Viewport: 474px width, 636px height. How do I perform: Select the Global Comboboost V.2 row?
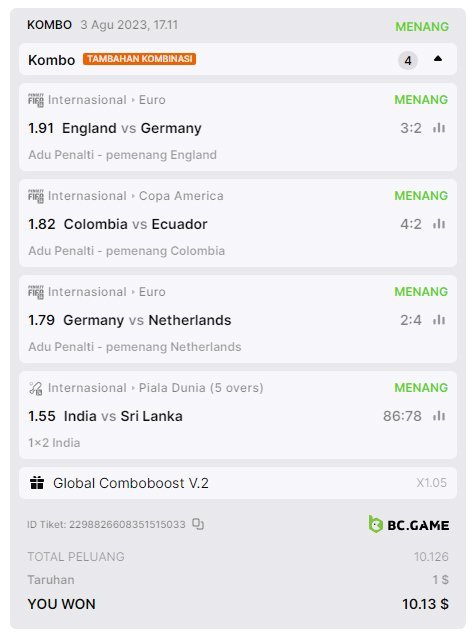238,483
